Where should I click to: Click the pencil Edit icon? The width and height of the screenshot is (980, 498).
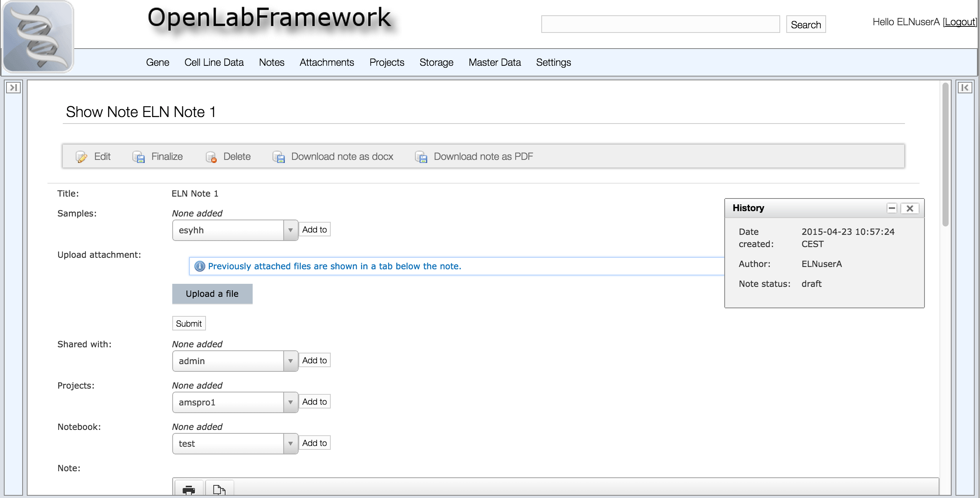click(81, 157)
